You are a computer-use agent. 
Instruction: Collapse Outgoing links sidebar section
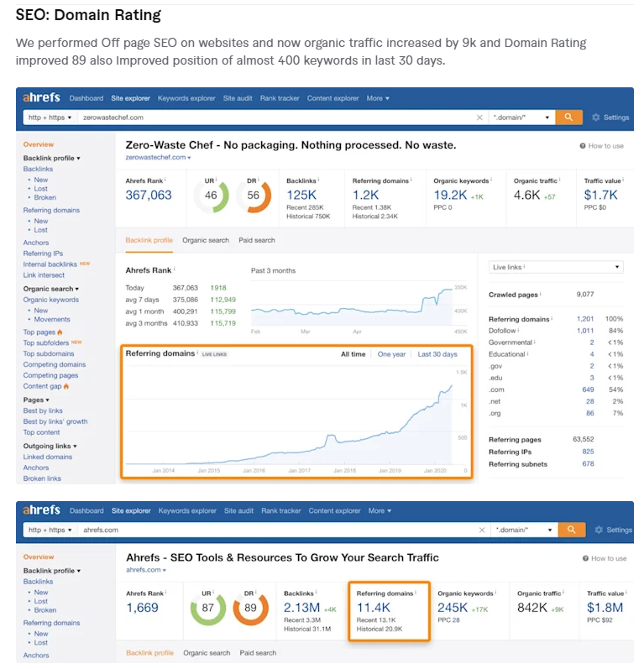point(50,446)
